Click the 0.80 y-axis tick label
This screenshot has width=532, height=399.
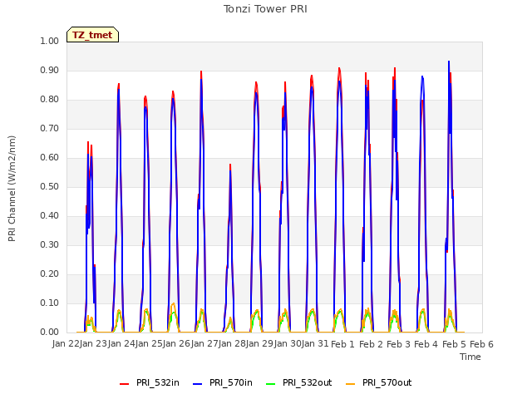[x=49, y=100]
